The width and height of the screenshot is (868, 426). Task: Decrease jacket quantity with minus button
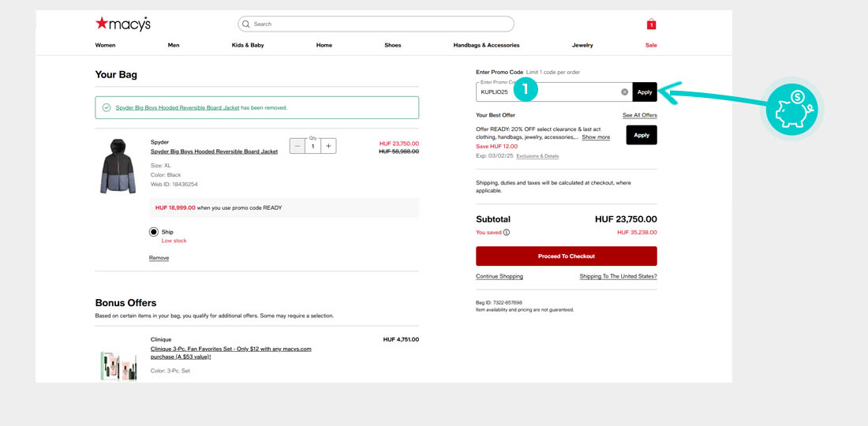click(x=297, y=146)
